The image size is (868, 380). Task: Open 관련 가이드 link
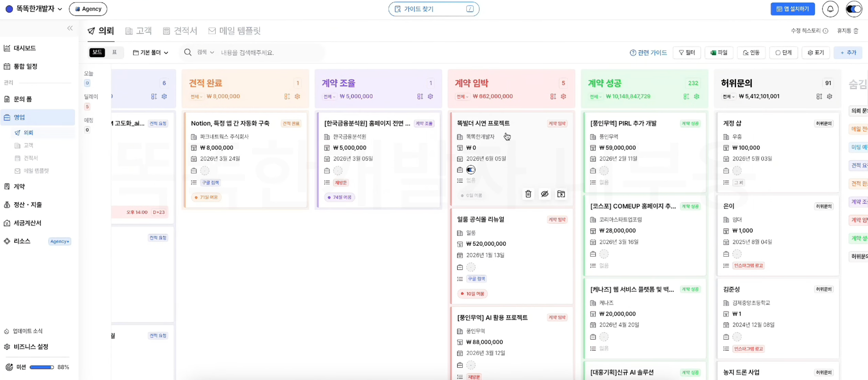tap(648, 53)
